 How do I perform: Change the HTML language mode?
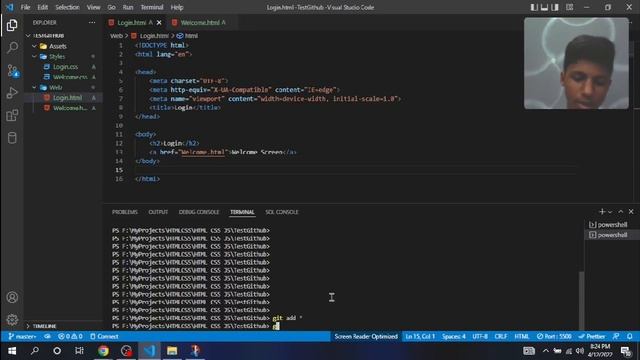[x=522, y=336]
